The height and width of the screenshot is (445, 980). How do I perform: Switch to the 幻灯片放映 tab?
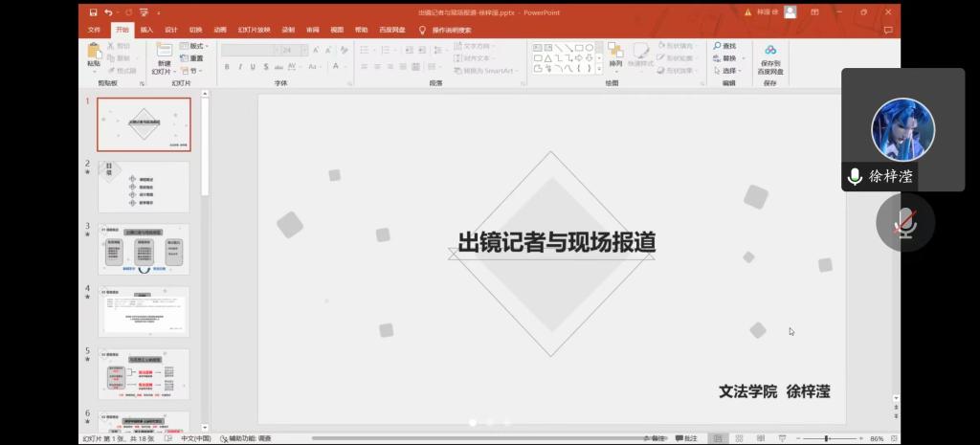pos(254,30)
